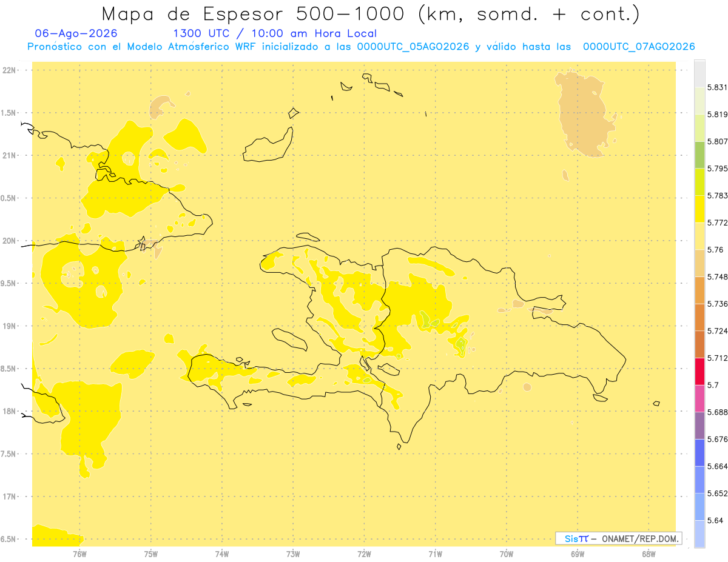Click the latitude label 22N

point(9,70)
